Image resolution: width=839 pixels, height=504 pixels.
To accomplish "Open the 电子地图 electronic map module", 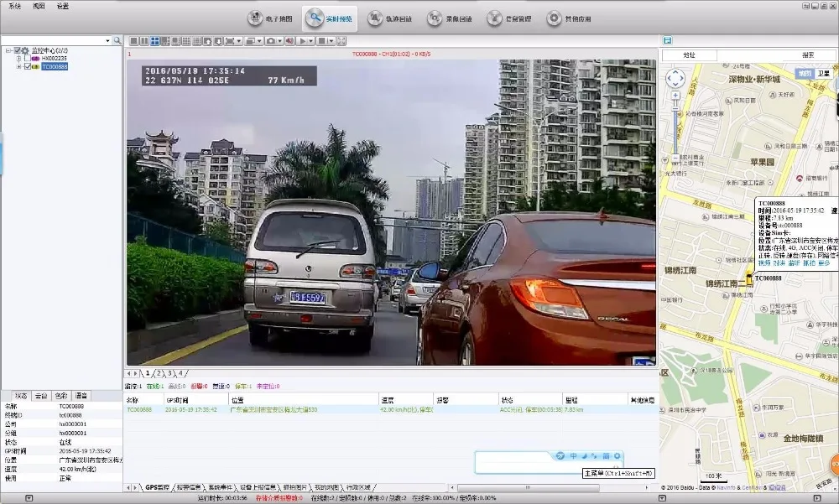I will 271,18.
